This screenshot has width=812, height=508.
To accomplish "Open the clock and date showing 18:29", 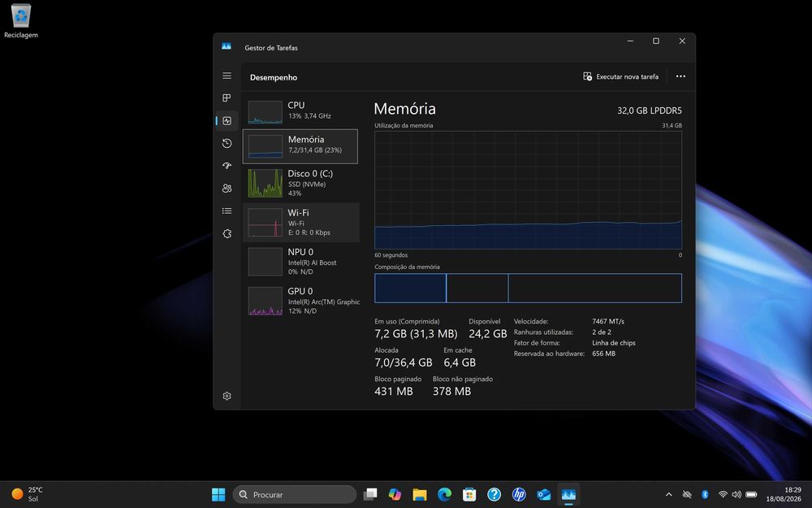I will pos(784,494).
